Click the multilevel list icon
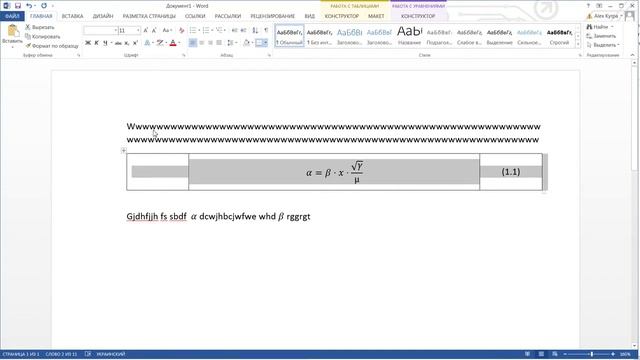This screenshot has width=640, height=360. [x=220, y=31]
